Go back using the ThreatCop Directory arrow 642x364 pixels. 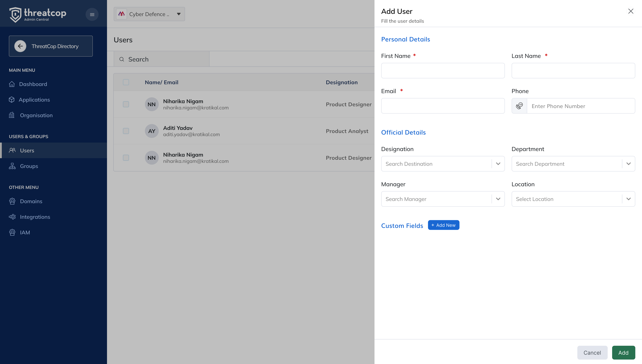(x=20, y=46)
